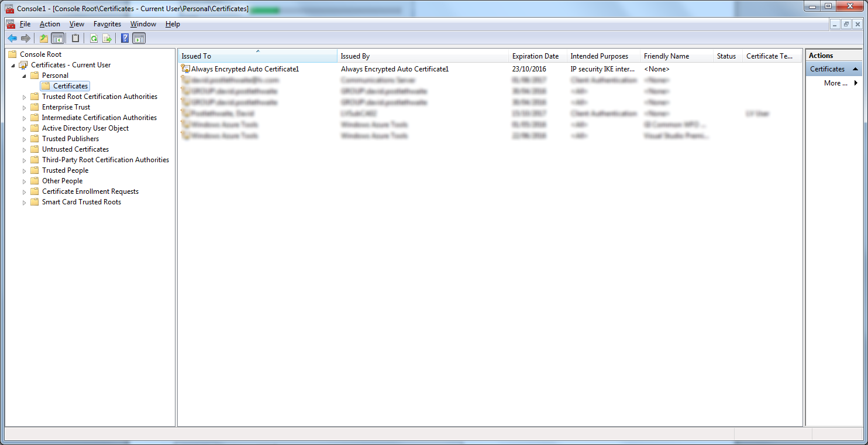The width and height of the screenshot is (868, 445).
Task: Collapse the Certificates section in Actions pane
Action: click(856, 69)
